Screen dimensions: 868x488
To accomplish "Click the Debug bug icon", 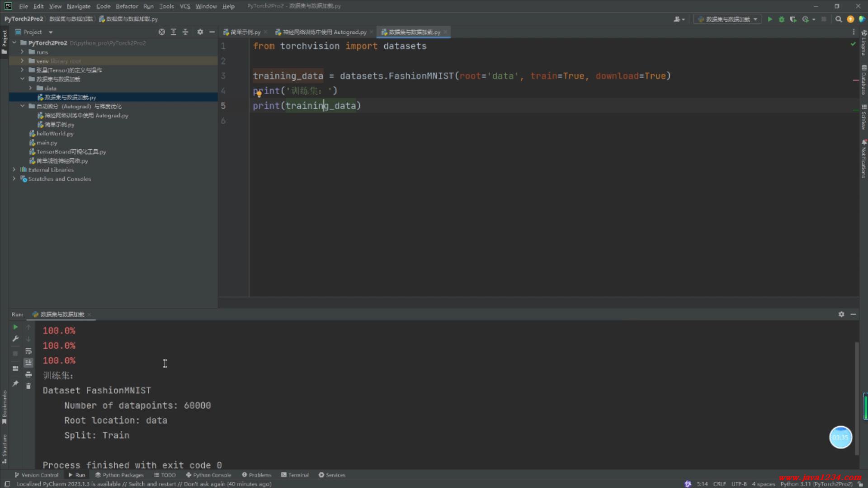I will (x=781, y=19).
